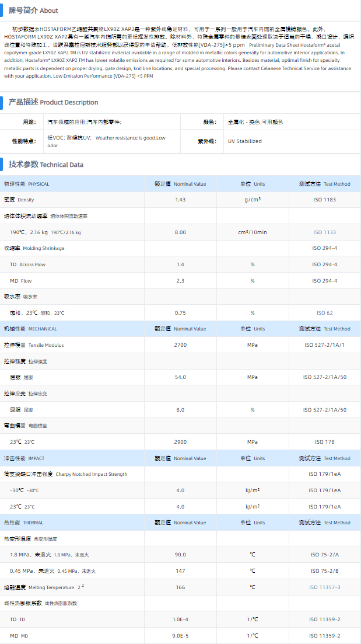Click the ISO 1133 test method link
361x644 pixels.
pyautogui.click(x=325, y=232)
